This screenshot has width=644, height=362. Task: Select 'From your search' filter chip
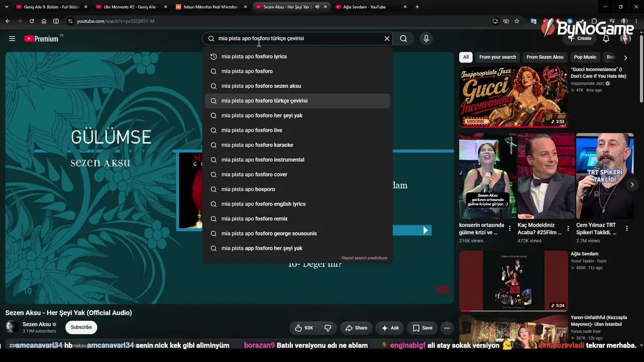(x=498, y=57)
